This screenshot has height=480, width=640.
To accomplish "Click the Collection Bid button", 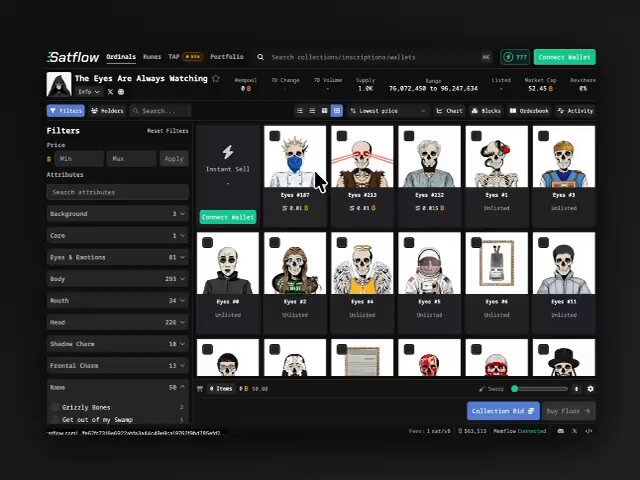I will point(503,411).
